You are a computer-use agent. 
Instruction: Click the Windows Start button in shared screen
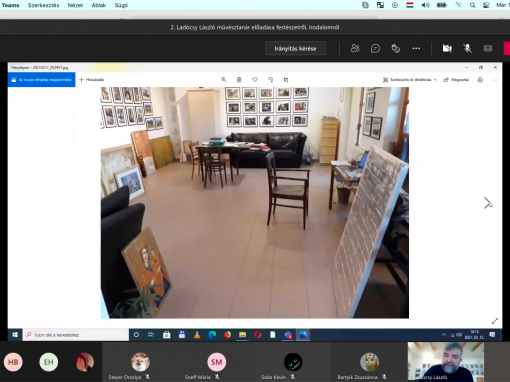15,335
